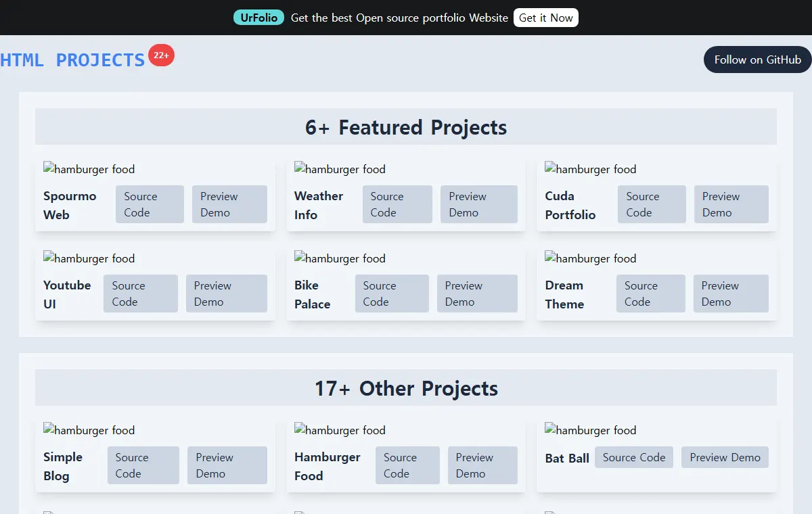Open Preview Demo for Cuda Portfolio
Image resolution: width=812 pixels, height=514 pixels.
(x=731, y=204)
